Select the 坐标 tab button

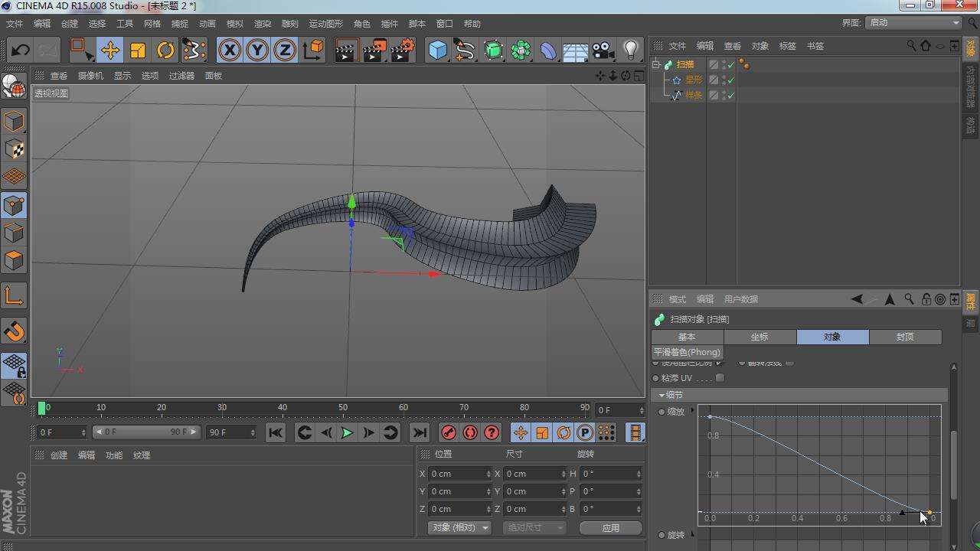[x=759, y=337]
